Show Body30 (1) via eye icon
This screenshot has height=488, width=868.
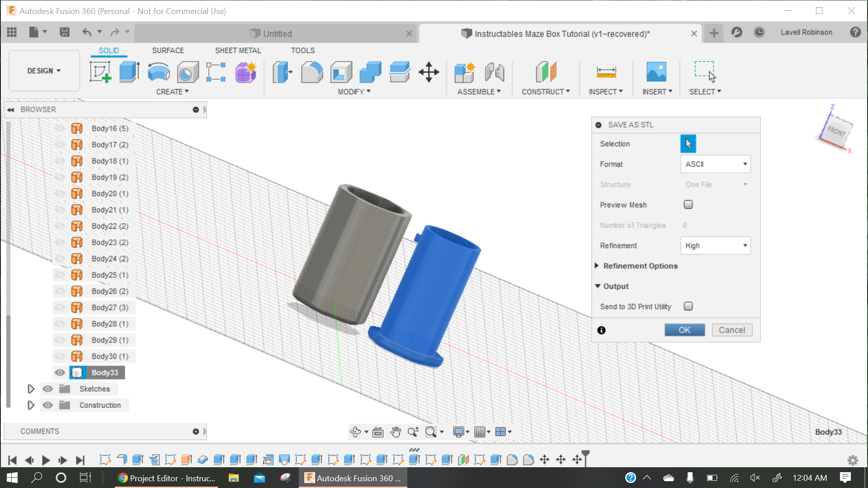pos(60,357)
